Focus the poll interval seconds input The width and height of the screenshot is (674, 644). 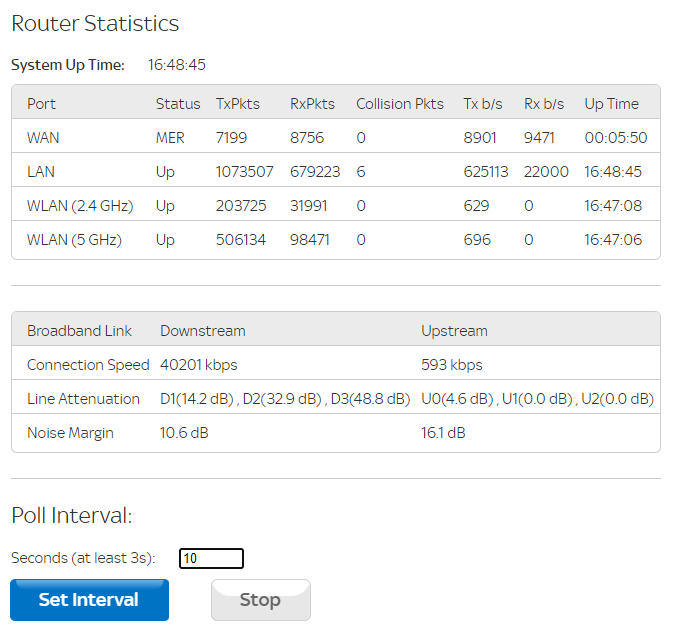coord(211,558)
